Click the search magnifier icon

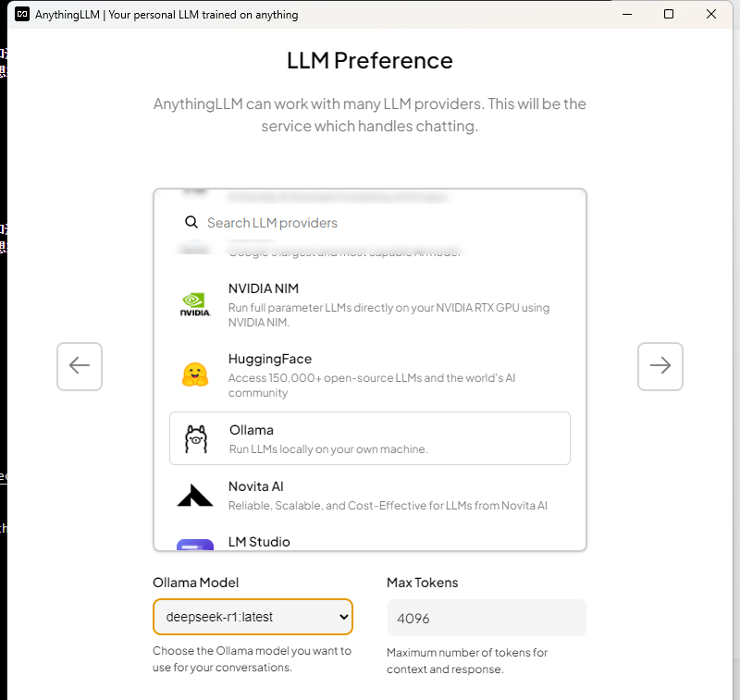click(x=191, y=222)
